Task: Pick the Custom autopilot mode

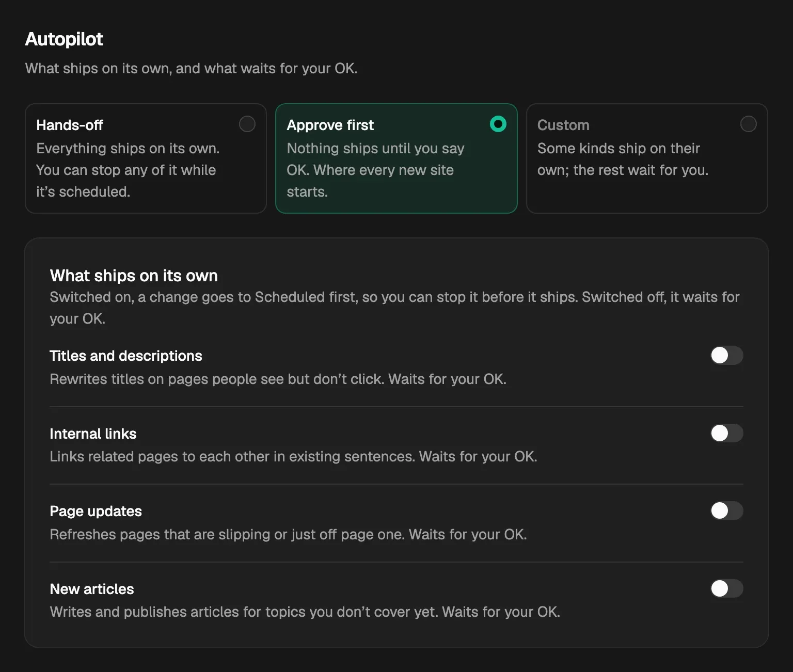Action: (647, 158)
